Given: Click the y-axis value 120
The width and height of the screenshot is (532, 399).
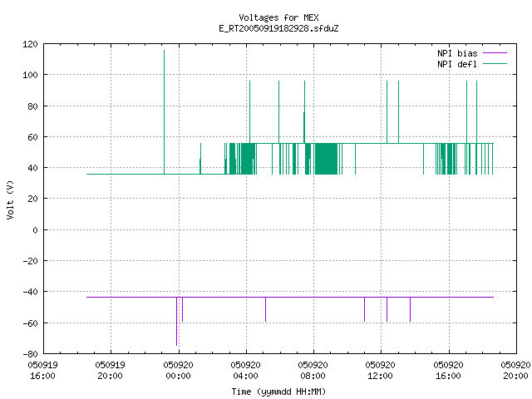Looking at the screenshot, I should click(30, 44).
